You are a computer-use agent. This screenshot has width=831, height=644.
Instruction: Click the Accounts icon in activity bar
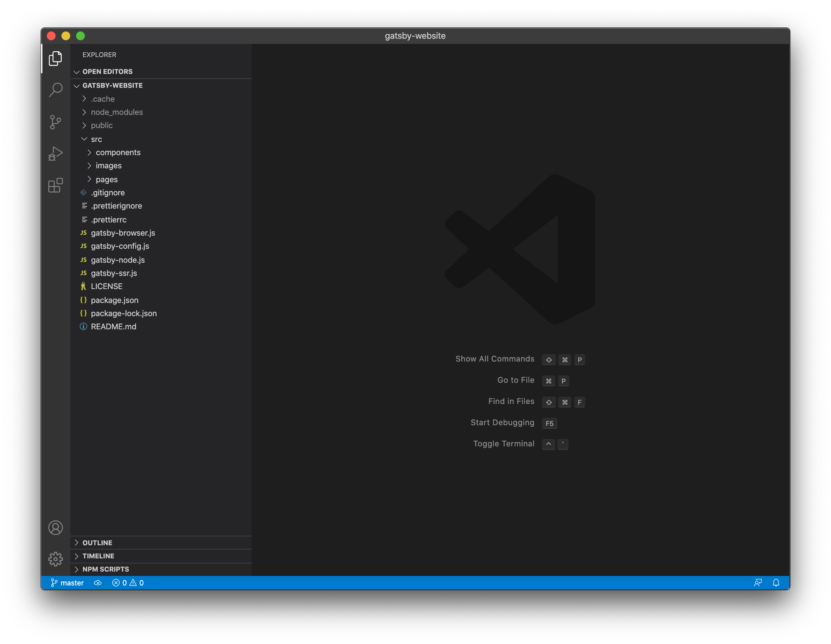56,528
